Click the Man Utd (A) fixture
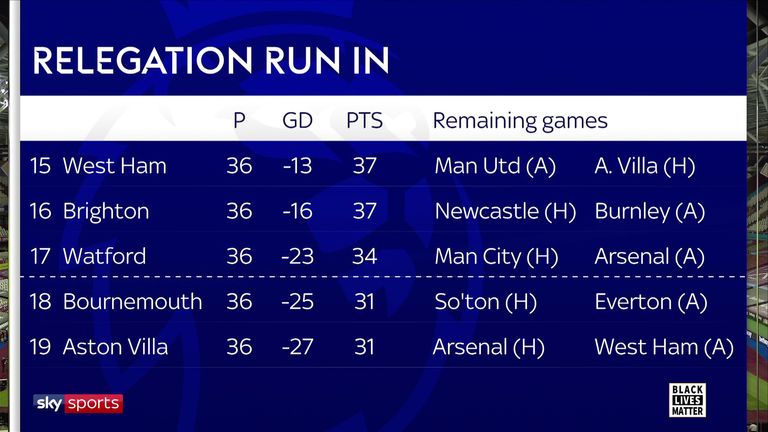 (x=496, y=166)
